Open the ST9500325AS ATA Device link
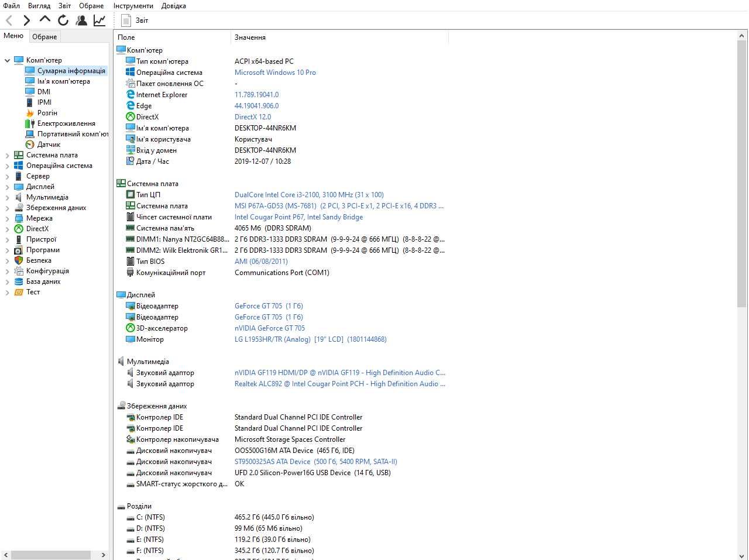749x560 pixels. coord(315,462)
